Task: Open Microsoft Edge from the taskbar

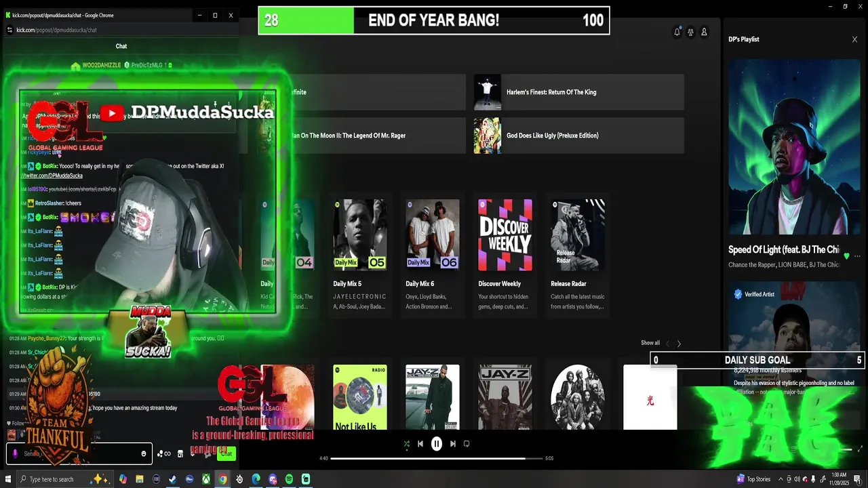Action: (256, 479)
